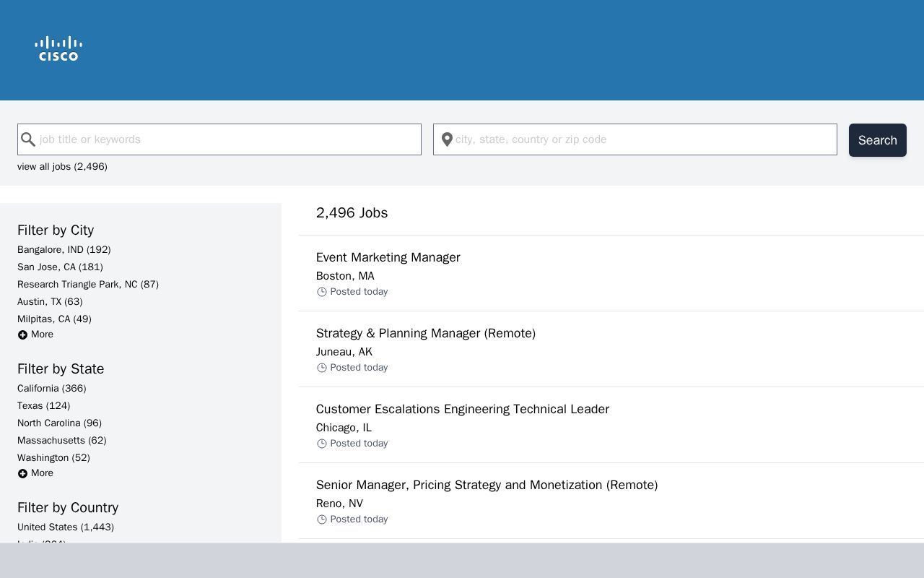Filter by Bangalore, IND (192)
This screenshot has height=578, width=924.
(x=64, y=249)
